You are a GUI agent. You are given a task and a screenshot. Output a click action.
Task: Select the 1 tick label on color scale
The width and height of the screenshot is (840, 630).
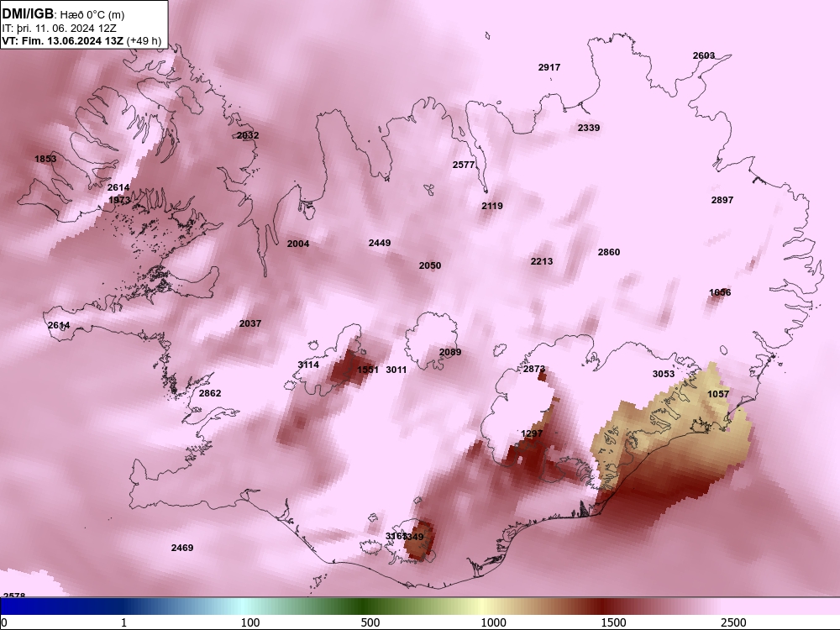[124, 623]
